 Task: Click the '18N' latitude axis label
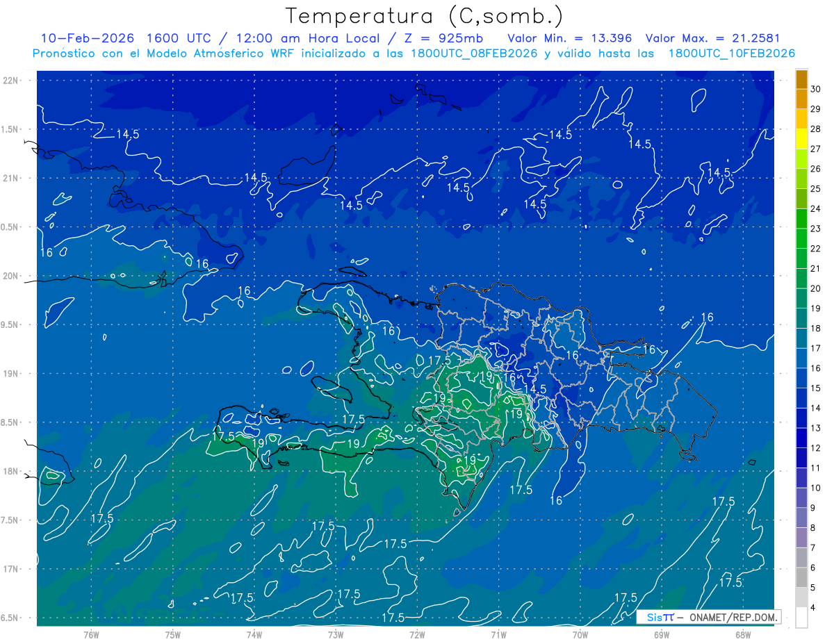pos(10,471)
